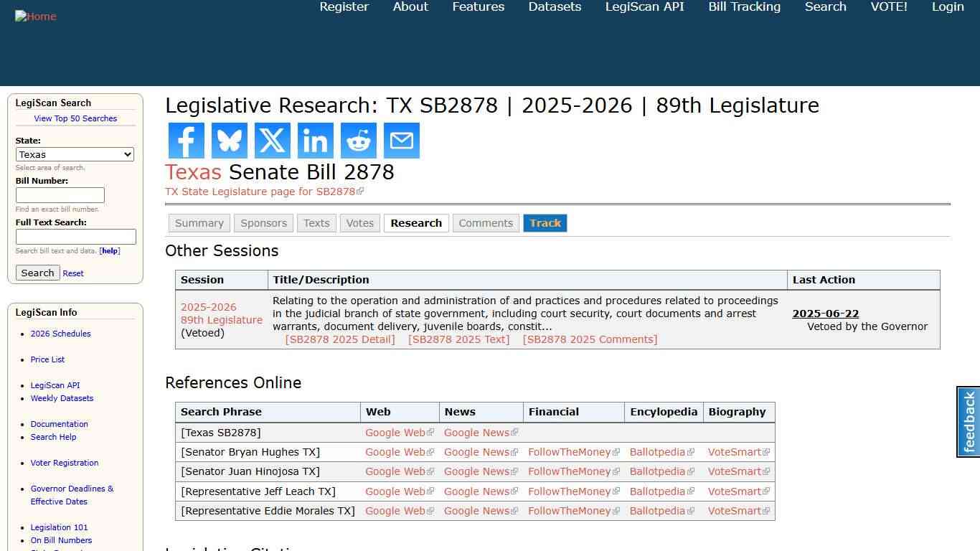Share the bill on Facebook

pyautogui.click(x=186, y=141)
